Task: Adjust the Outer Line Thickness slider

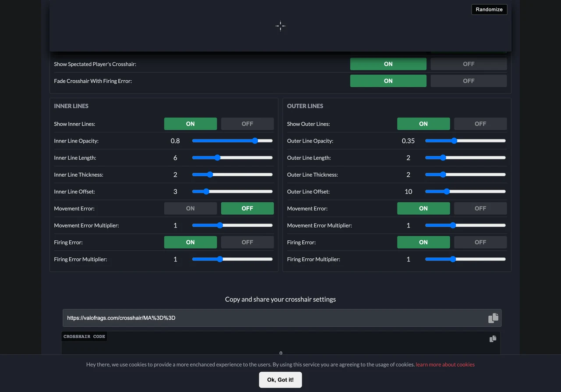Action: (x=465, y=175)
